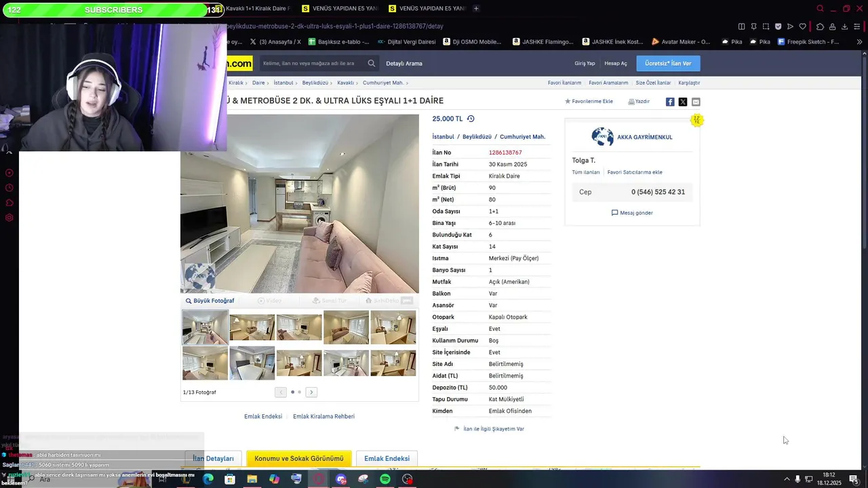This screenshot has height=488, width=868.
Task: Select first gallery page dot
Action: click(x=292, y=392)
